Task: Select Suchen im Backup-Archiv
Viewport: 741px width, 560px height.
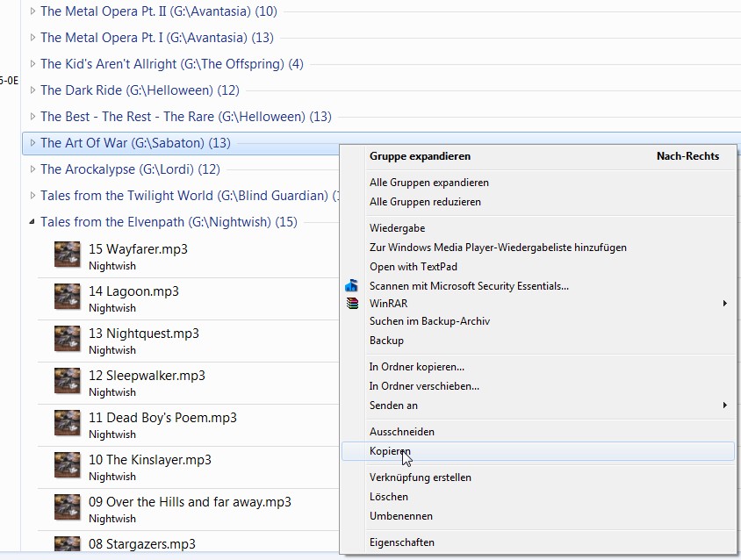Action: [x=538, y=321]
